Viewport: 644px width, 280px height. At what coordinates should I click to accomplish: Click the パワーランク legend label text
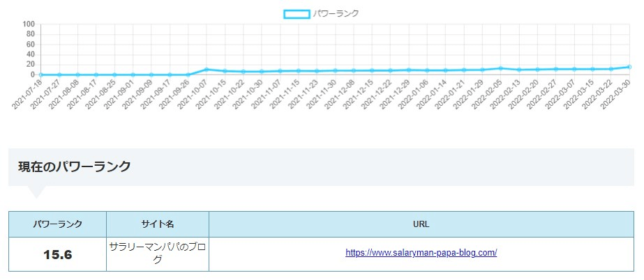pyautogui.click(x=336, y=13)
